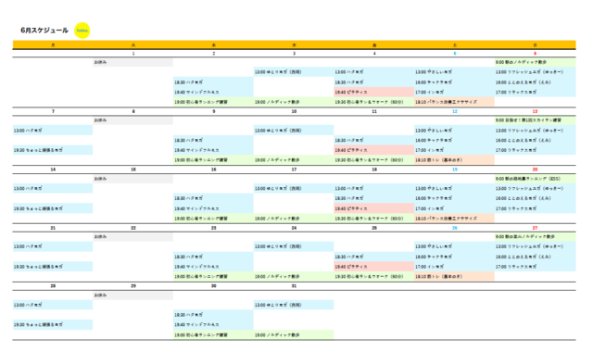The image size is (593, 364).
Task: Select 13:00 やさしいヨガ on Saturday the 5th
Action: coord(455,72)
